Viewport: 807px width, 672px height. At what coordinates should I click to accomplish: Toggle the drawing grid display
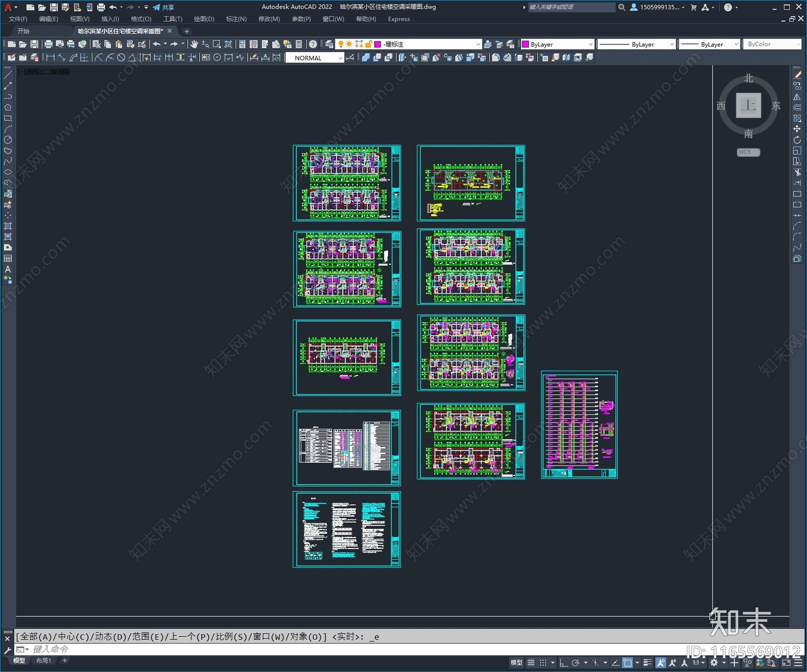(531, 662)
